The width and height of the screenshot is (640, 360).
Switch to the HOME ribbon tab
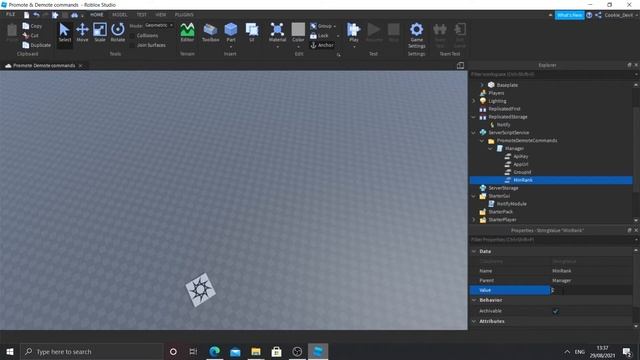click(97, 15)
